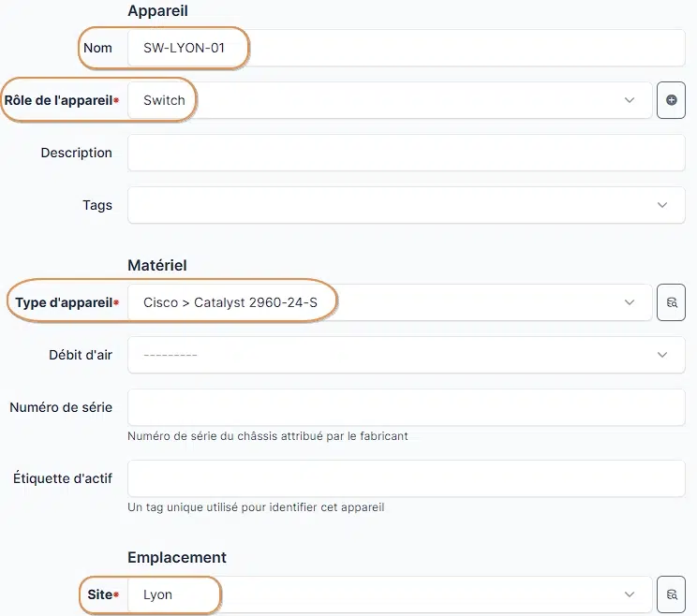This screenshot has width=697, height=616.
Task: Click the "Étiquette d'actif" label
Action: (x=63, y=478)
